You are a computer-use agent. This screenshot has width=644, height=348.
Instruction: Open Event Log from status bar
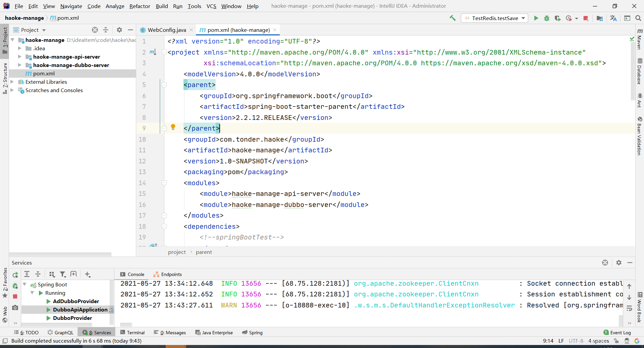617,333
